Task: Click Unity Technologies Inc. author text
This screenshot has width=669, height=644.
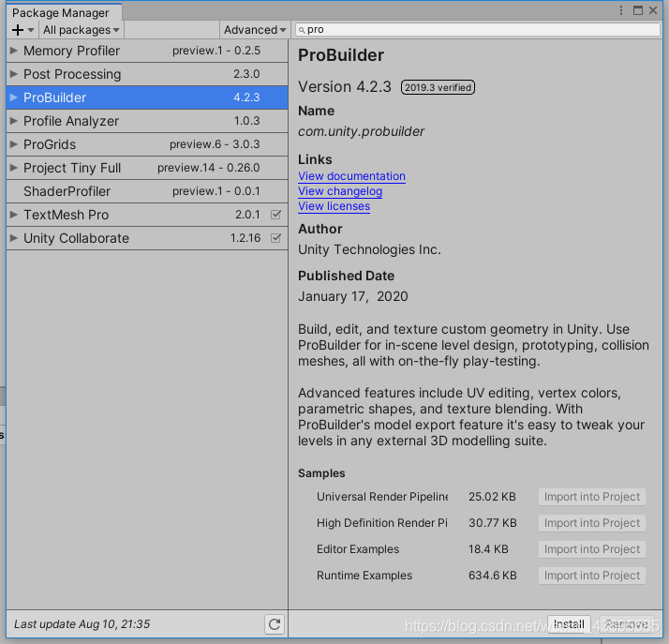Action: click(x=369, y=249)
